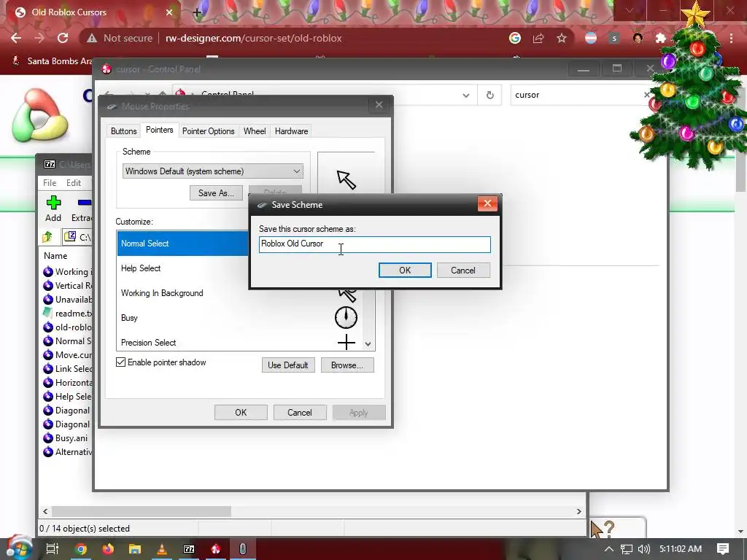This screenshot has height=560, width=747.
Task: Open the File menu in 7-Zip
Action: [50, 183]
